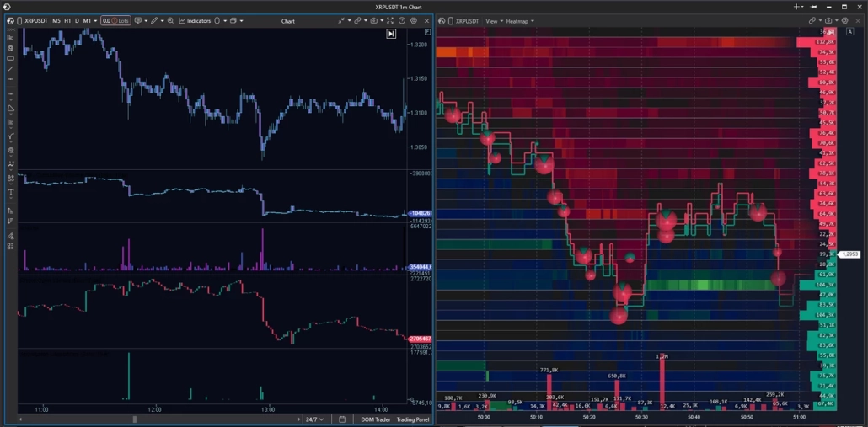This screenshot has height=427, width=868.
Task: Click the collapse arrows icon in the chart panel
Action: point(341,20)
